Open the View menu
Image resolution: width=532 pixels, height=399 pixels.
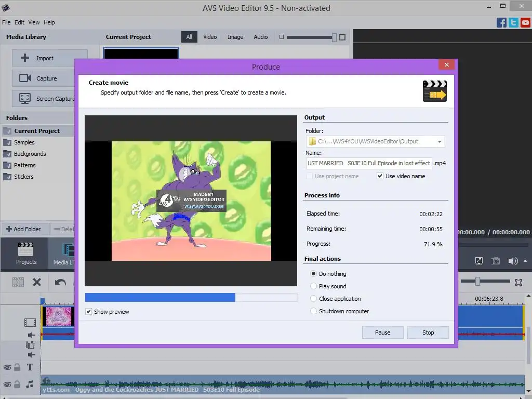pos(34,22)
